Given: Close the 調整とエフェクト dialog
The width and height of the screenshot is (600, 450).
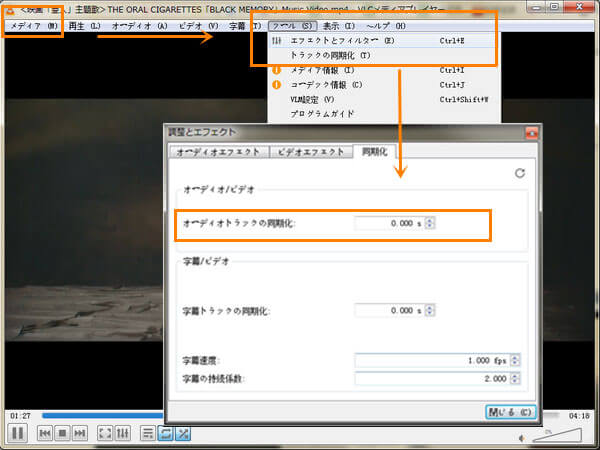Looking at the screenshot, I should (x=532, y=133).
